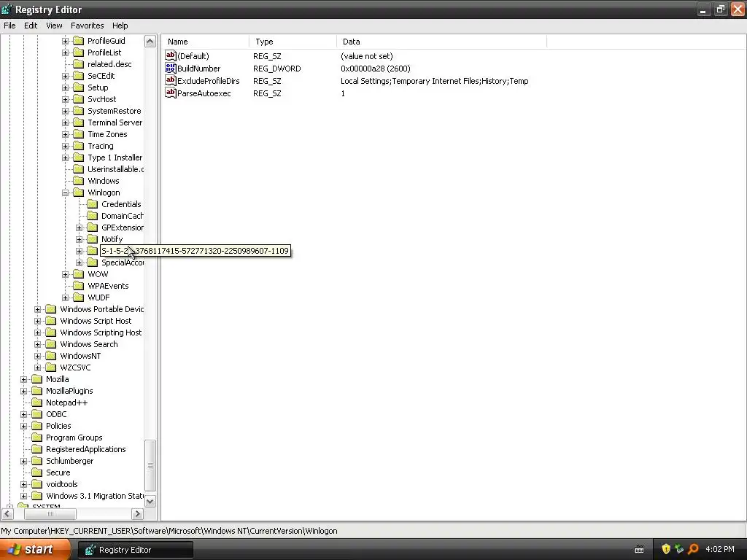The height and width of the screenshot is (560, 747).
Task: Expand the Mozilla key
Action: point(24,379)
